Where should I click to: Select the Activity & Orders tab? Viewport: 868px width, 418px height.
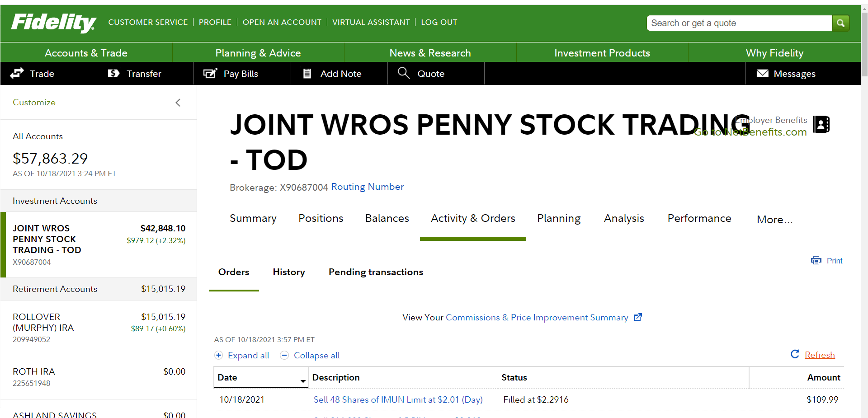(x=473, y=218)
